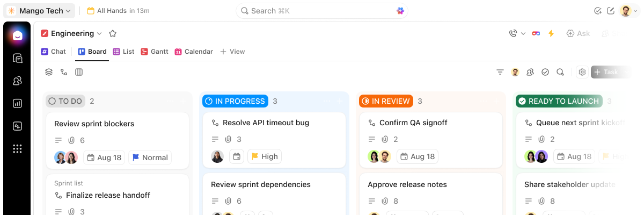Click description lines icon on Confirm QA signoff

click(x=372, y=139)
